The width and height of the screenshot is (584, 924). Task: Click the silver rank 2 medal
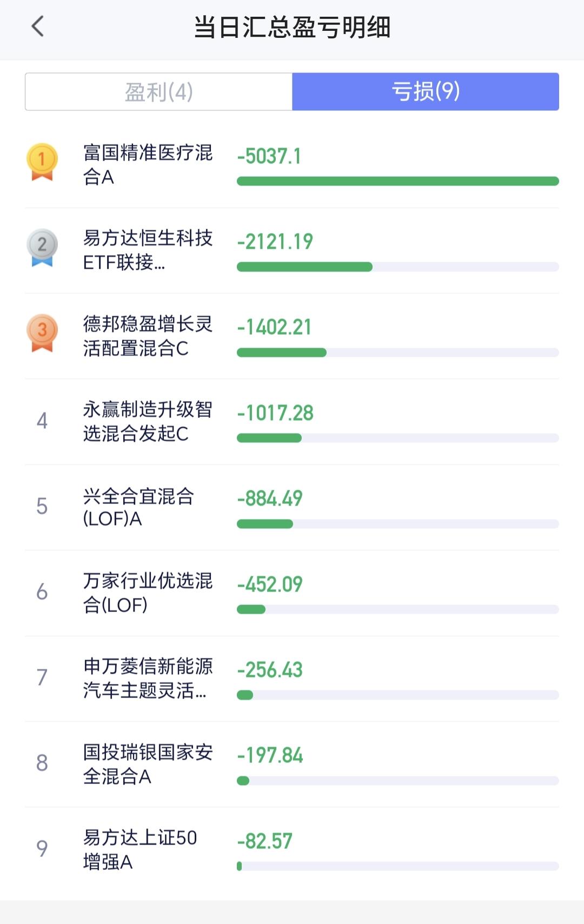(x=42, y=248)
